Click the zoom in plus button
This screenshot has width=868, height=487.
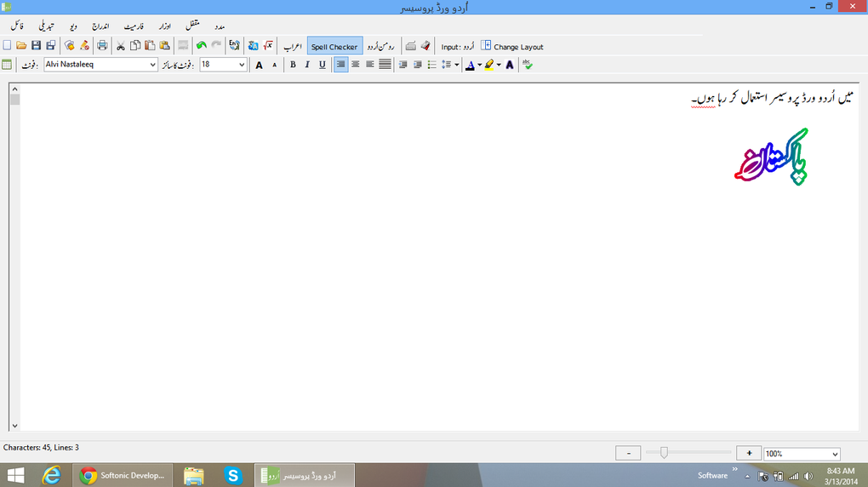point(749,453)
